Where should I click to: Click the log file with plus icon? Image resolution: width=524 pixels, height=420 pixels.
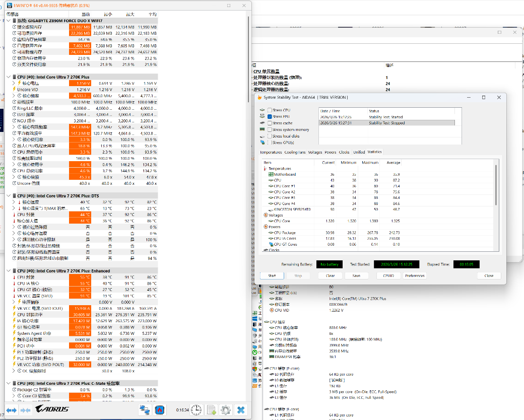pos(212,410)
